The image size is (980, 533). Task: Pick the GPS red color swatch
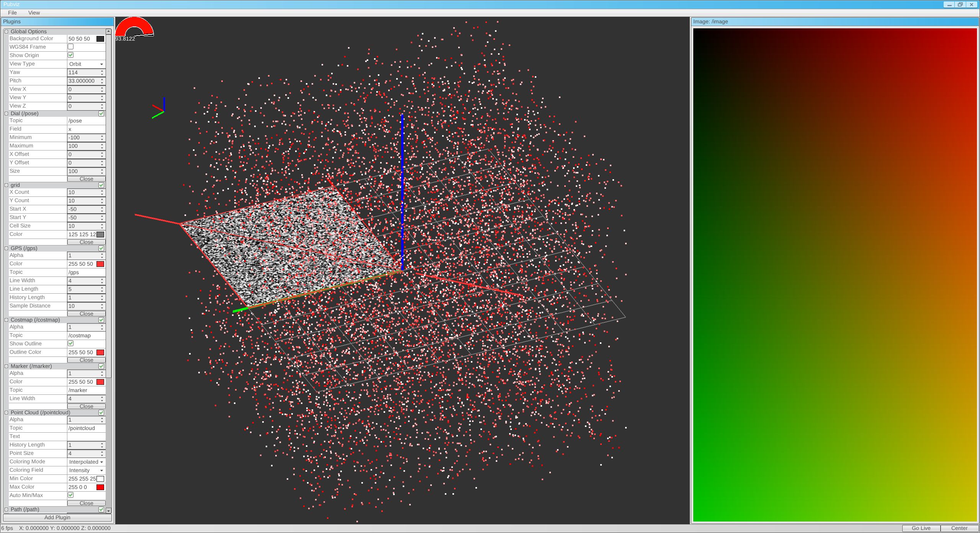click(x=100, y=264)
